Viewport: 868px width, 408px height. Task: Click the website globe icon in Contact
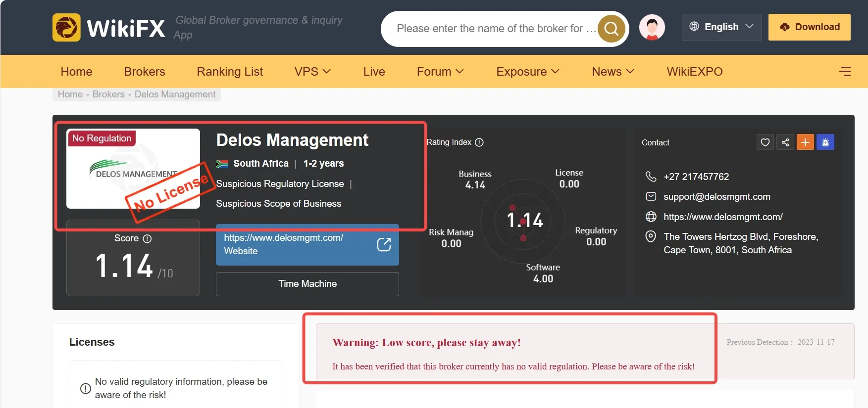[651, 217]
